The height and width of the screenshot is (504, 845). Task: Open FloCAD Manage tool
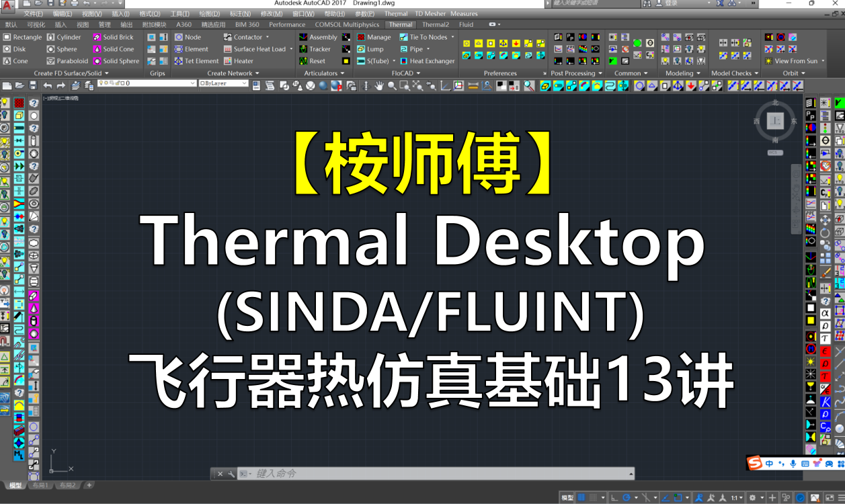coord(374,37)
